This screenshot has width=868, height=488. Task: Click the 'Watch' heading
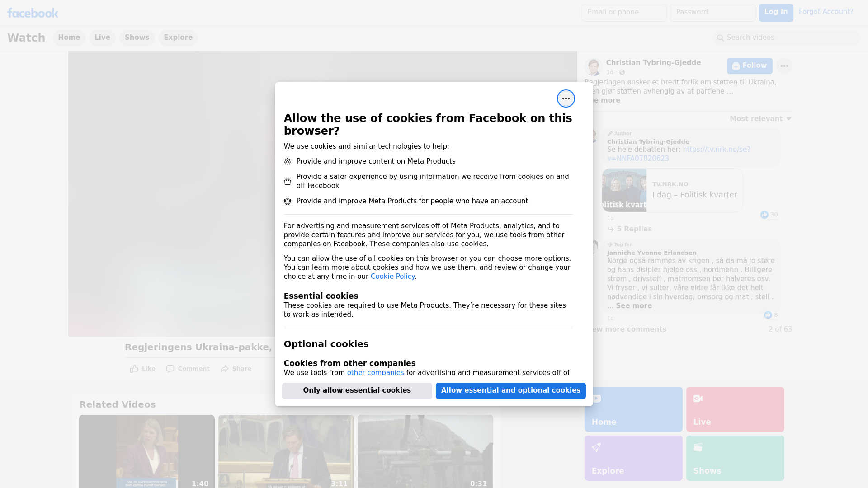[26, 38]
